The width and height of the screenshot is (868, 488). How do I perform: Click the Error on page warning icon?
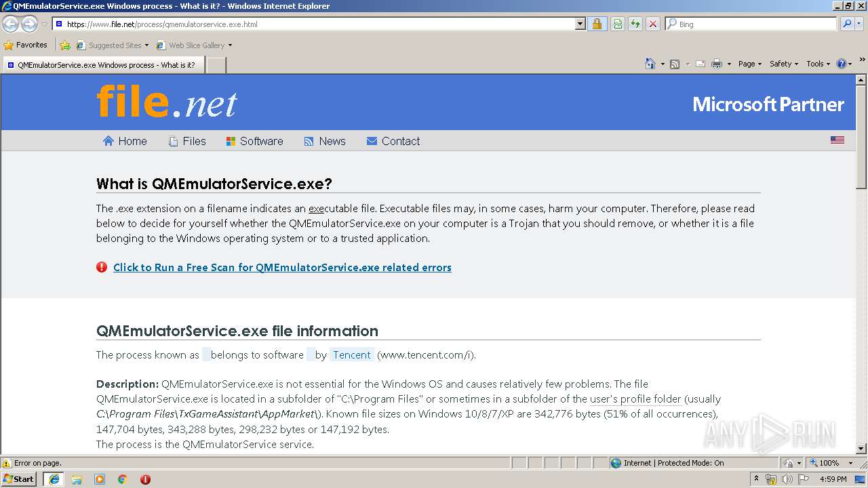point(7,463)
